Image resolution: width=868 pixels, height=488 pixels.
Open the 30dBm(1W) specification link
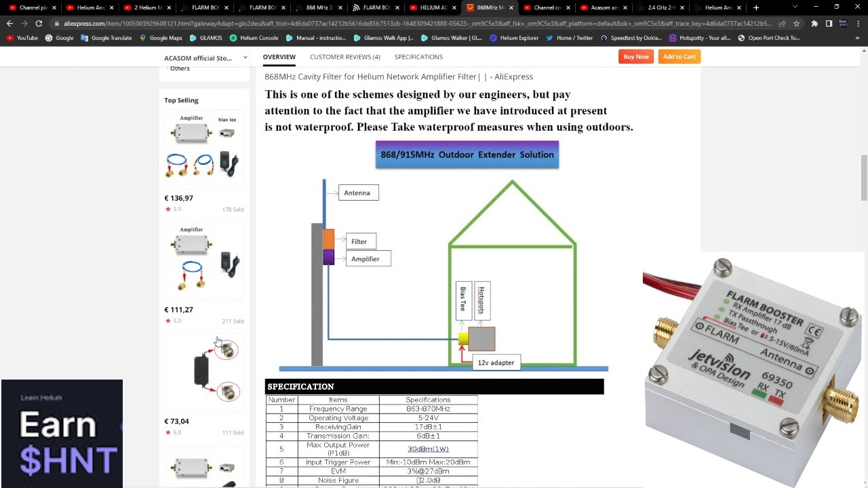[428, 449]
